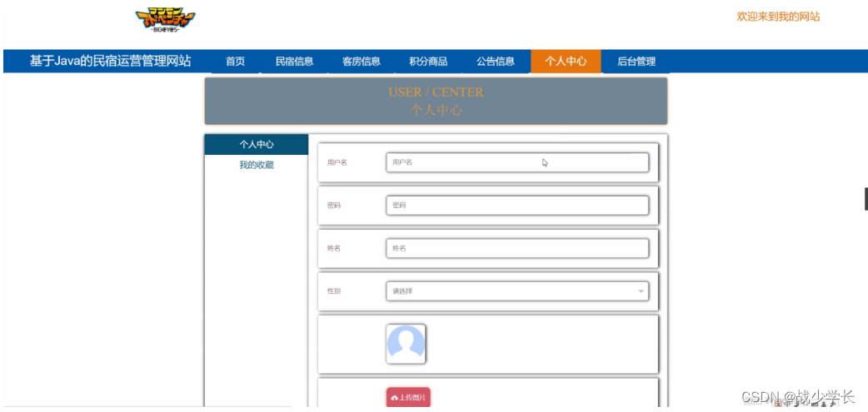Click the cloud upload icon on 上传图片
This screenshot has width=868, height=412.
(394, 398)
